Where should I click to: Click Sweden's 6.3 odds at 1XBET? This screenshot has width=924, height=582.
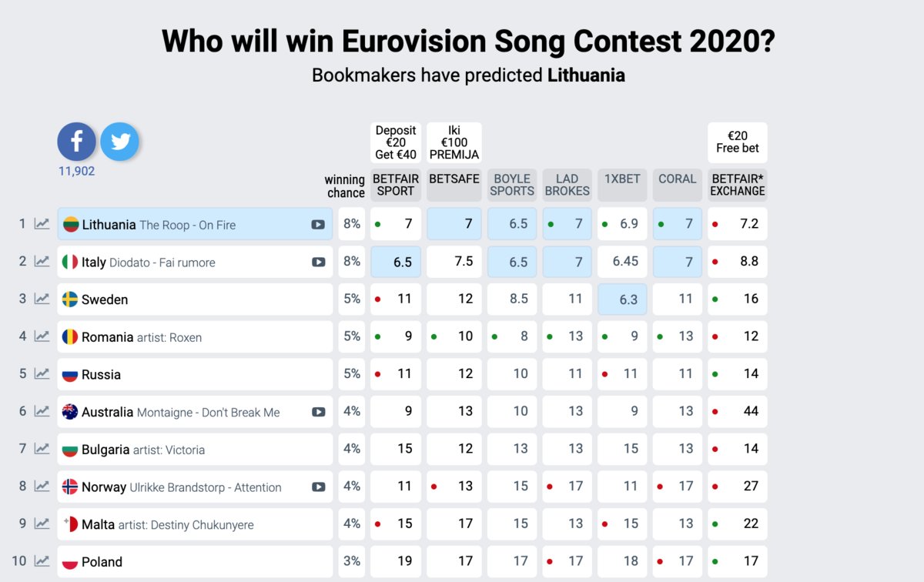coord(622,299)
